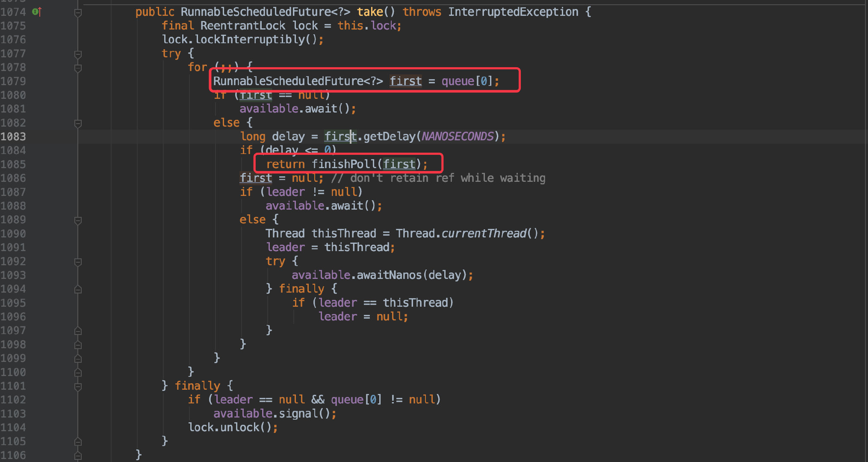Click thisThread in "leader == thisThread" condition
This screenshot has width=868, height=462.
click(x=415, y=303)
